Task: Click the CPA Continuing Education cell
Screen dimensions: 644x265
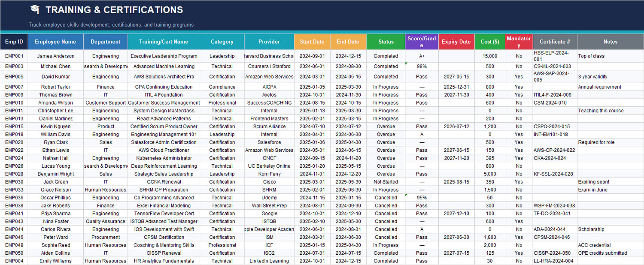Action: point(164,87)
